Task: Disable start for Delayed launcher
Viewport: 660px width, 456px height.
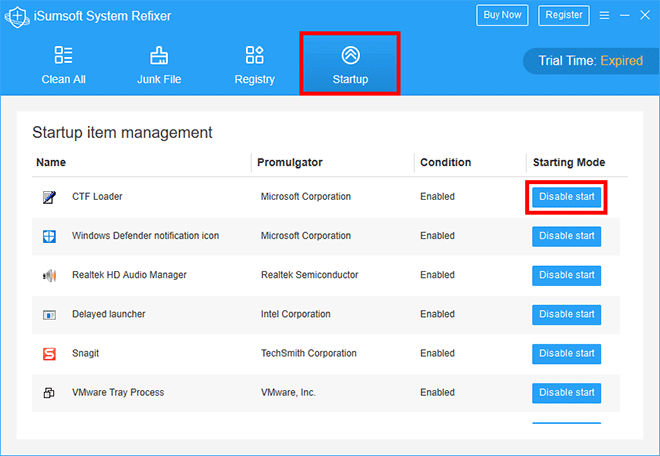Action: (567, 315)
